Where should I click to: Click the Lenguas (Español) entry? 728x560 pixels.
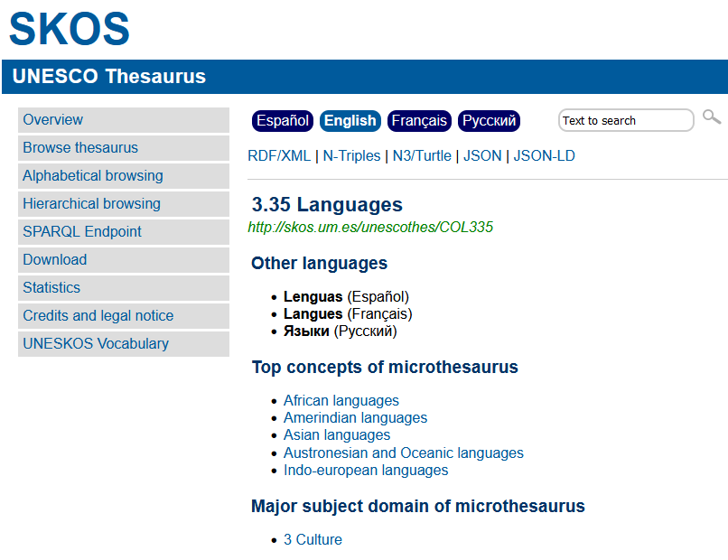346,296
